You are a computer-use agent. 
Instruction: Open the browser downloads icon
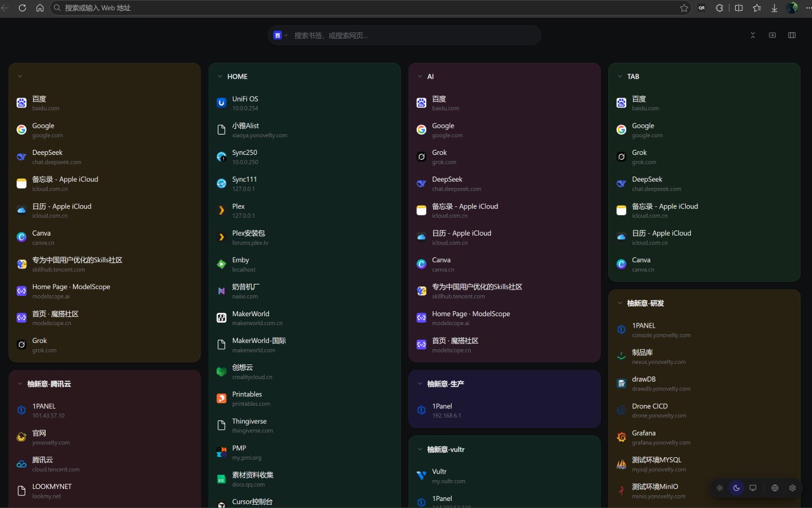pyautogui.click(x=775, y=8)
